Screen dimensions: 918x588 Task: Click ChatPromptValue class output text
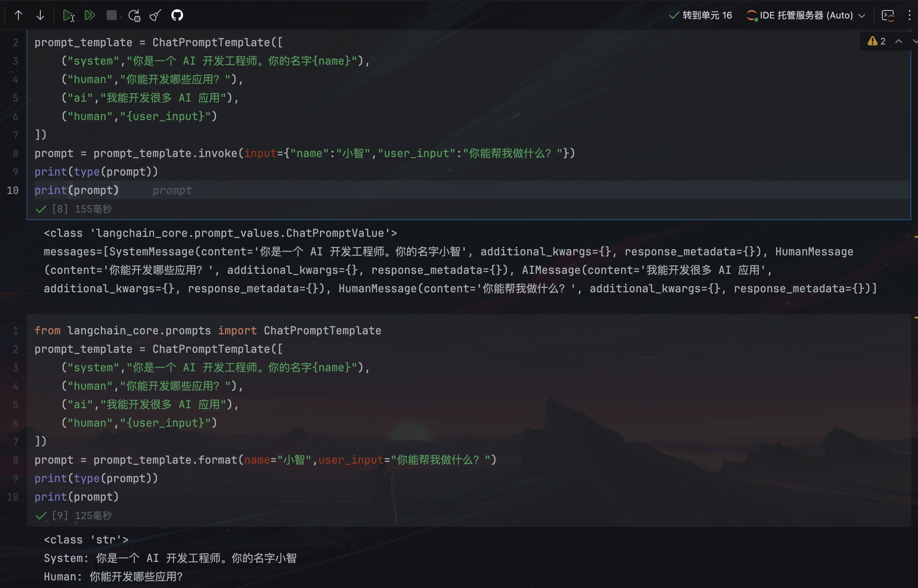click(x=220, y=233)
